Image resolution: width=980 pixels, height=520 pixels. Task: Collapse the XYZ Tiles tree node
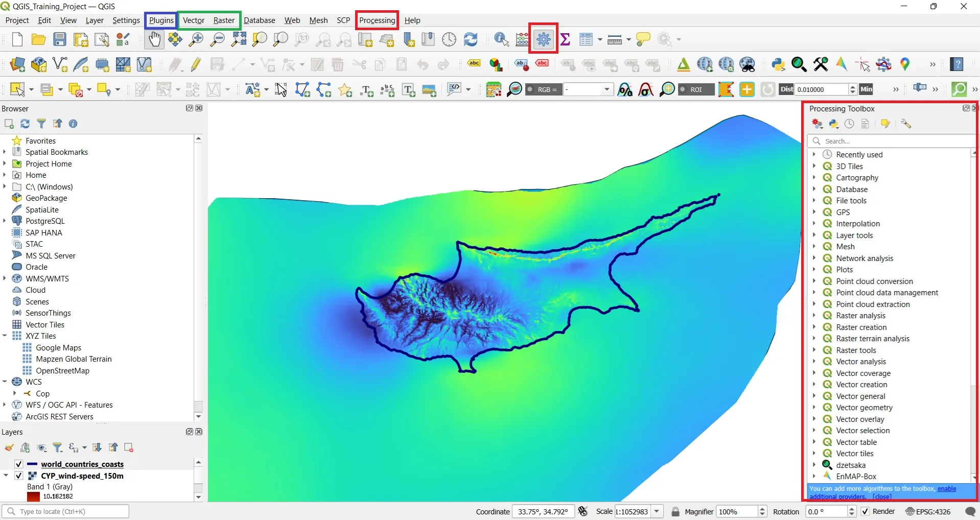(x=5, y=336)
